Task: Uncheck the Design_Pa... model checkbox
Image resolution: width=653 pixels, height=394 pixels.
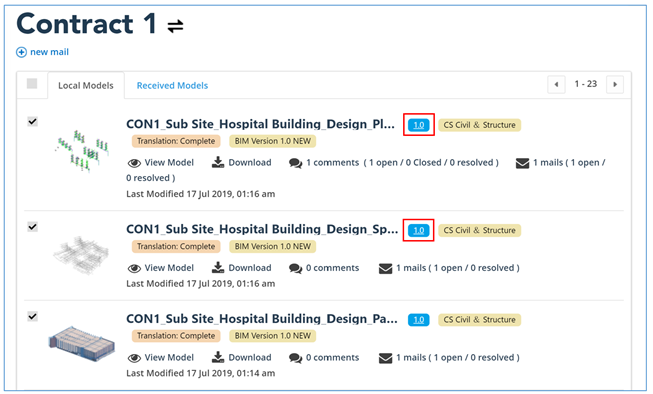Action: 32,317
